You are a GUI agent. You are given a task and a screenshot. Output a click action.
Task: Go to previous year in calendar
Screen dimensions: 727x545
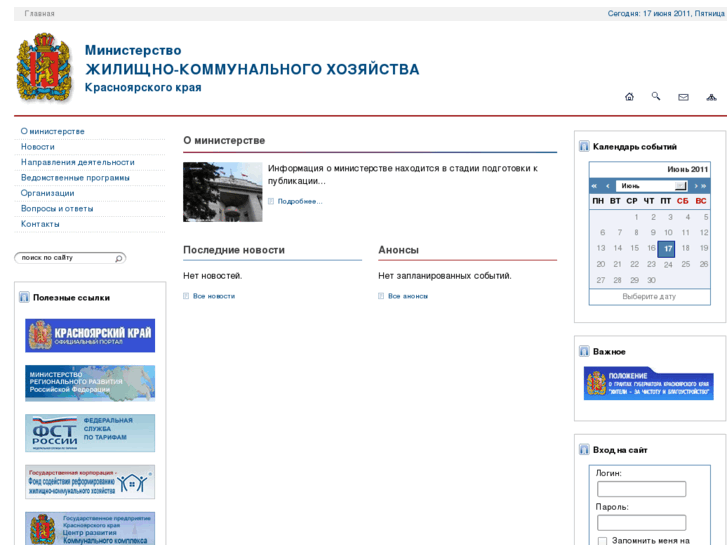point(594,186)
